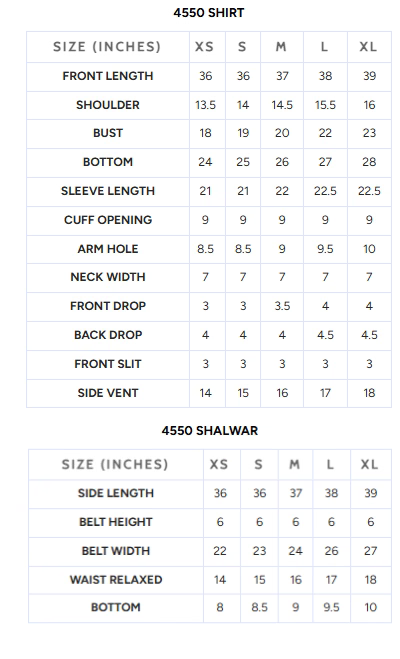Click the XL column header in shirt table
Viewport: 400px width, 659px height.
coord(368,47)
